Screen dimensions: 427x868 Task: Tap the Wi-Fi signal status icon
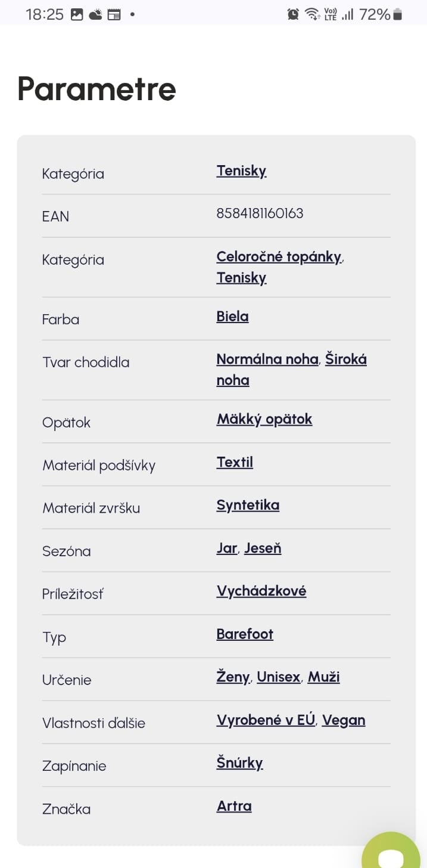311,14
